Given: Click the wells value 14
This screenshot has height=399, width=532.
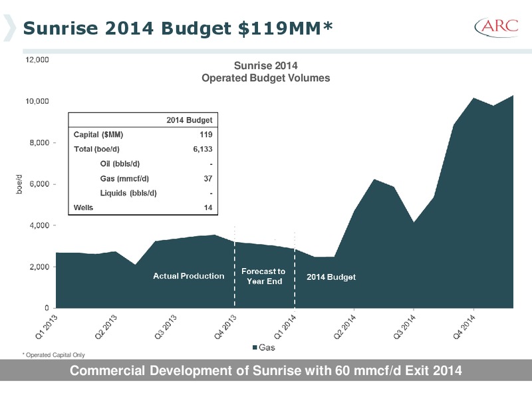Looking at the screenshot, I should (x=208, y=207).
